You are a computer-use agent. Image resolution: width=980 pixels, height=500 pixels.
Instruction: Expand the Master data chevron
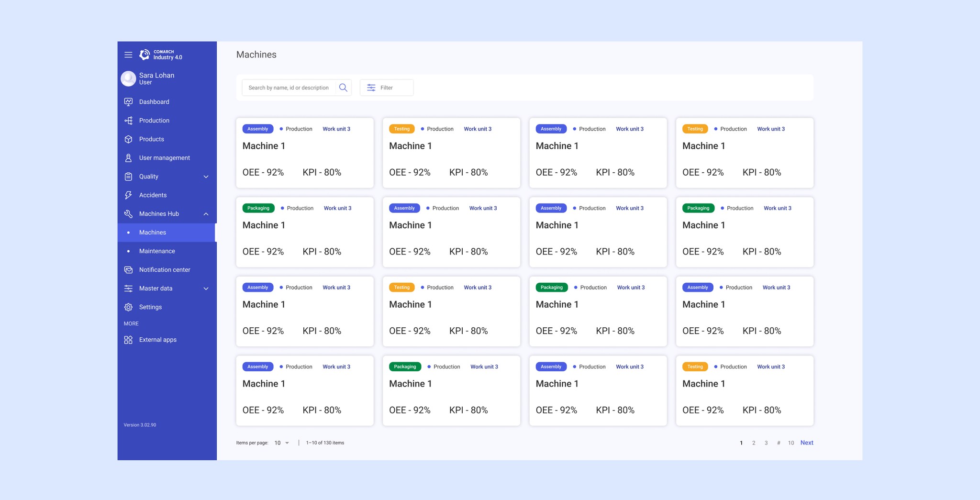206,289
